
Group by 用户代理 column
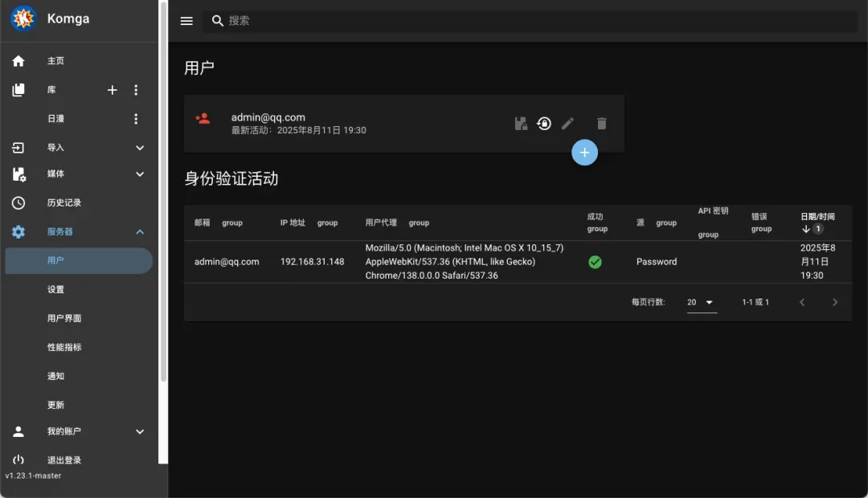pos(419,222)
